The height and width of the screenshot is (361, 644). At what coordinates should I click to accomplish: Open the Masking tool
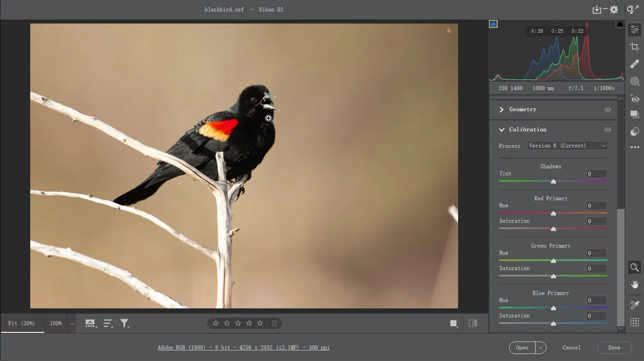point(635,81)
